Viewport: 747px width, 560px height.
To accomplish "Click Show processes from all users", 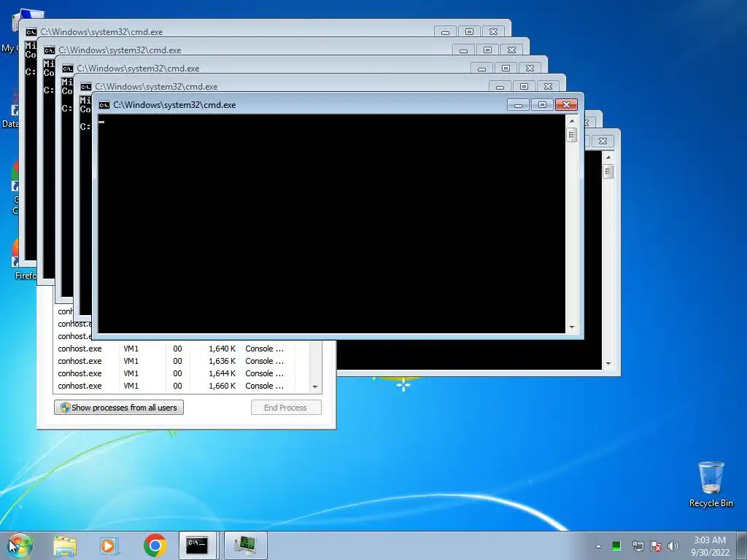I will (x=119, y=408).
